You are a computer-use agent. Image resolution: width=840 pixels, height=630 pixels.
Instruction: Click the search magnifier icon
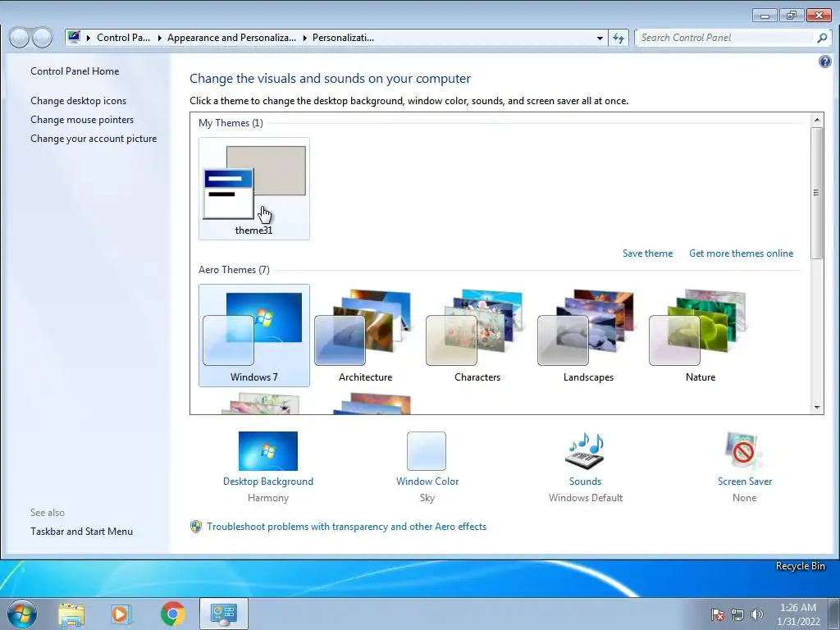click(822, 38)
